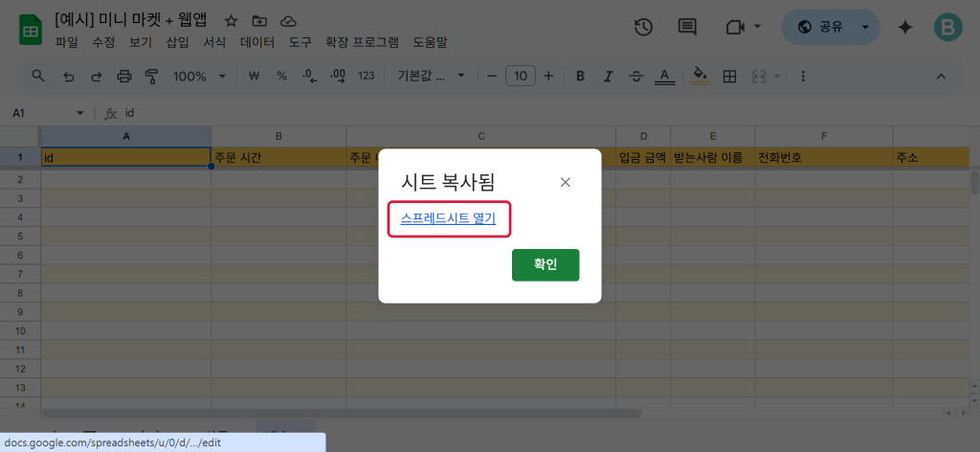
Task: Toggle italic formatting
Action: [608, 76]
